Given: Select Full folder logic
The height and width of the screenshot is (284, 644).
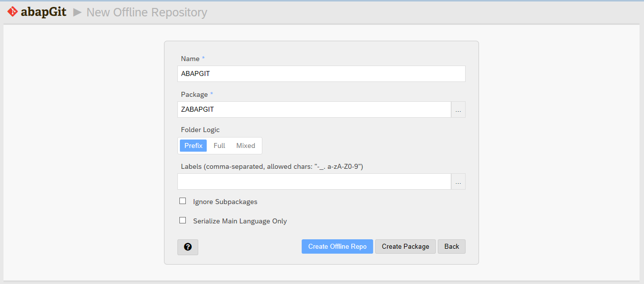Looking at the screenshot, I should point(219,145).
